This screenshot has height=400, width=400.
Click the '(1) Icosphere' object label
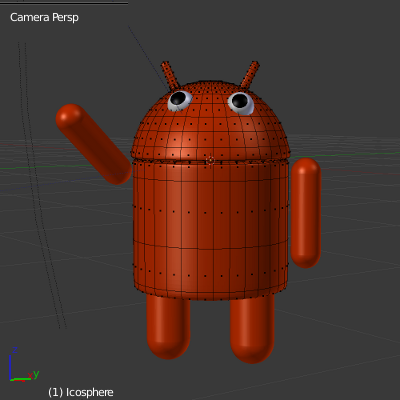click(81, 392)
